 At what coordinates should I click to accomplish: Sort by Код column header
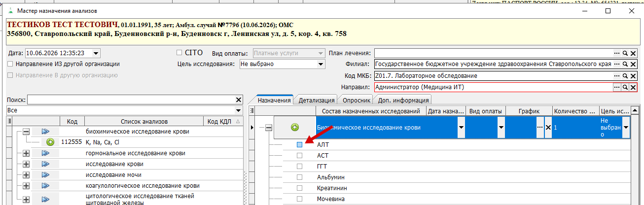click(x=72, y=122)
